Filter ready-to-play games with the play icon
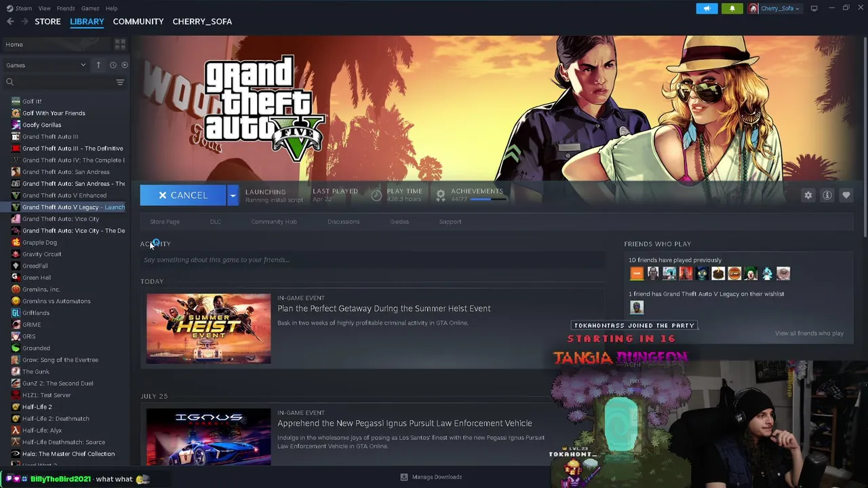The width and height of the screenshot is (868, 488). (x=125, y=65)
